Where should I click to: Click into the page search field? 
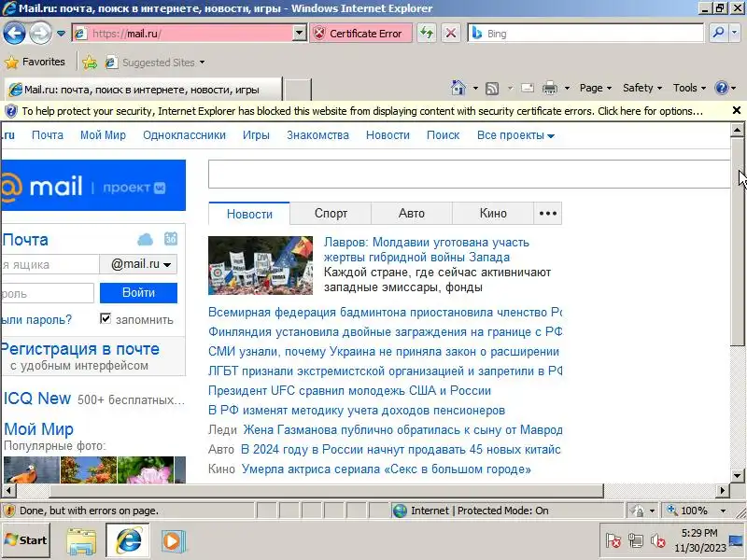tap(469, 175)
